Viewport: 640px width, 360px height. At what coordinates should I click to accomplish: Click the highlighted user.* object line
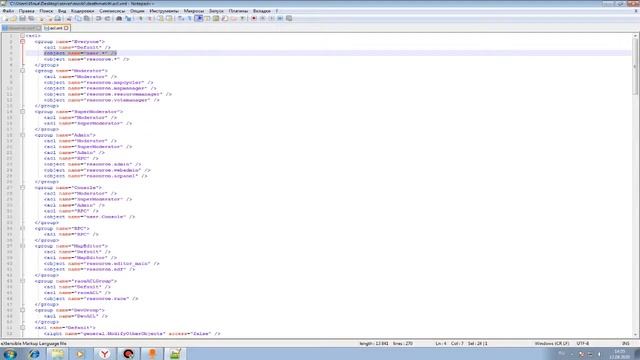point(80,53)
